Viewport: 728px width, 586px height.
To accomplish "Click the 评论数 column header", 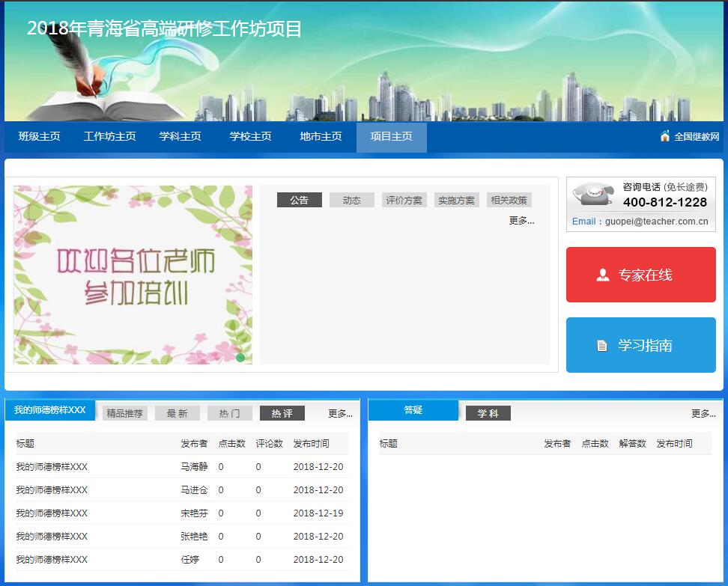I will point(270,444).
